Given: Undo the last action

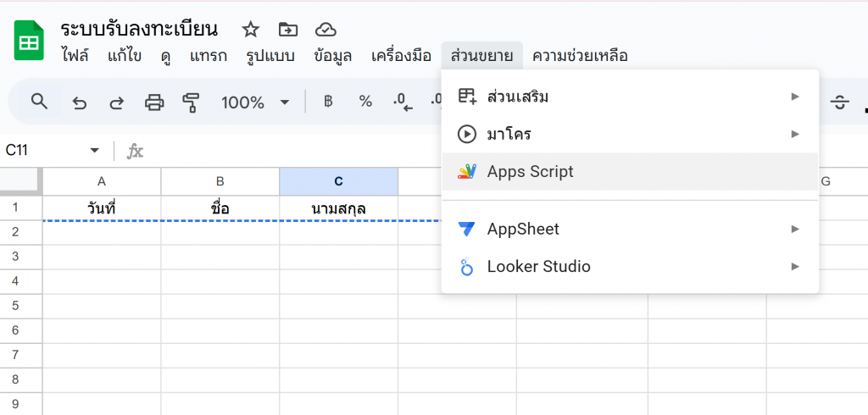Looking at the screenshot, I should pyautogui.click(x=80, y=102).
